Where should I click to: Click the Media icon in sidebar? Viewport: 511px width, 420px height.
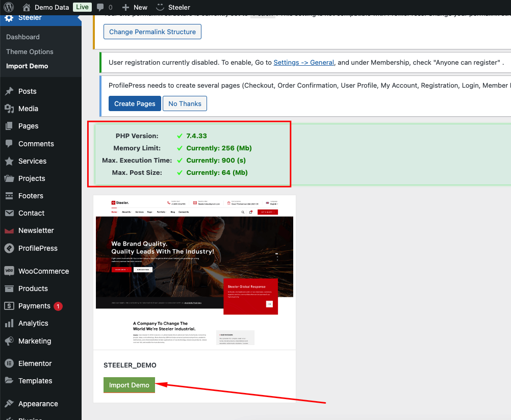click(x=9, y=109)
